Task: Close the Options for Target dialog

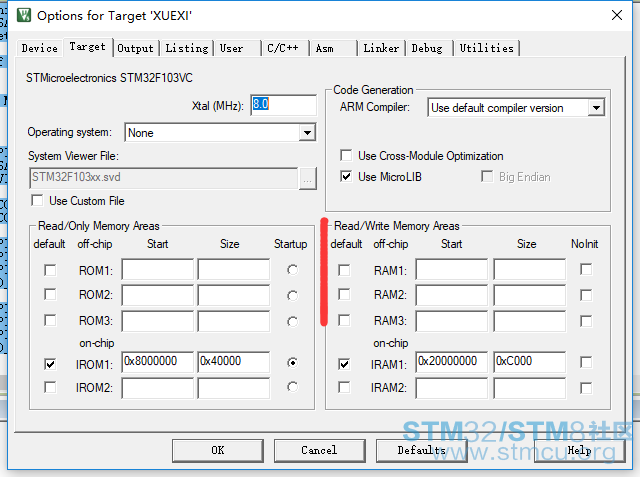Action: coord(617,15)
